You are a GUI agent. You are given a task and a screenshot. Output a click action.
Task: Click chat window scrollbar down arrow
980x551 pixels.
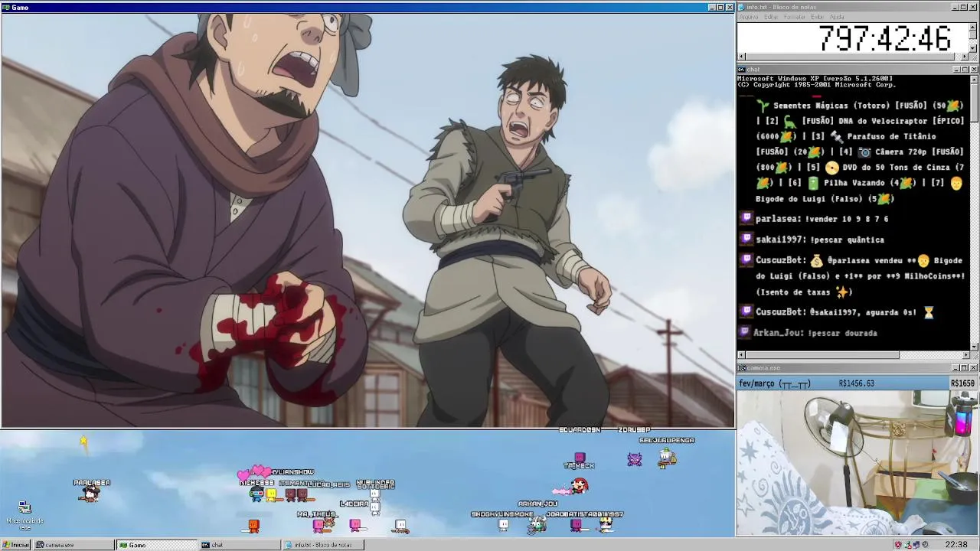click(974, 347)
